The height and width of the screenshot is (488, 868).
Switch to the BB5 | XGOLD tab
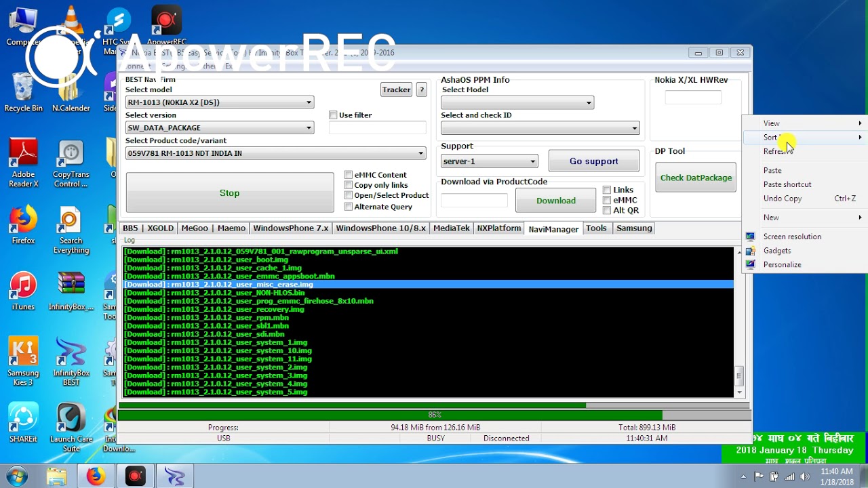point(148,228)
